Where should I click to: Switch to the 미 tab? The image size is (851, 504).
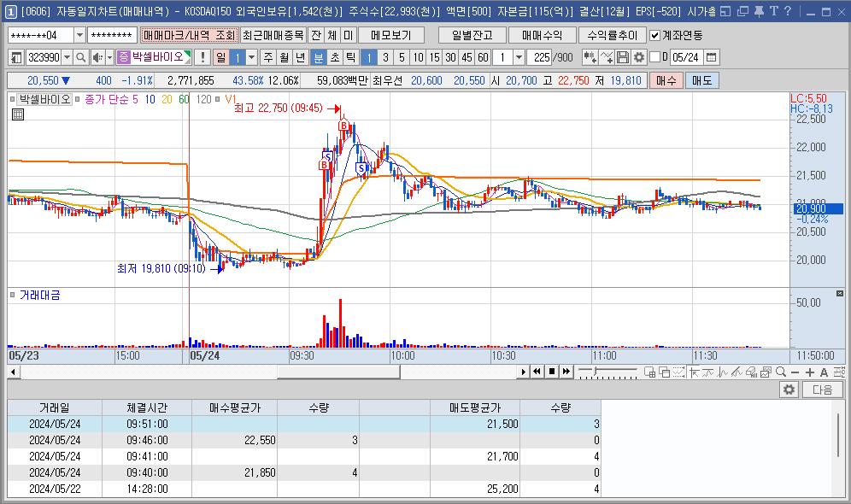coord(348,35)
